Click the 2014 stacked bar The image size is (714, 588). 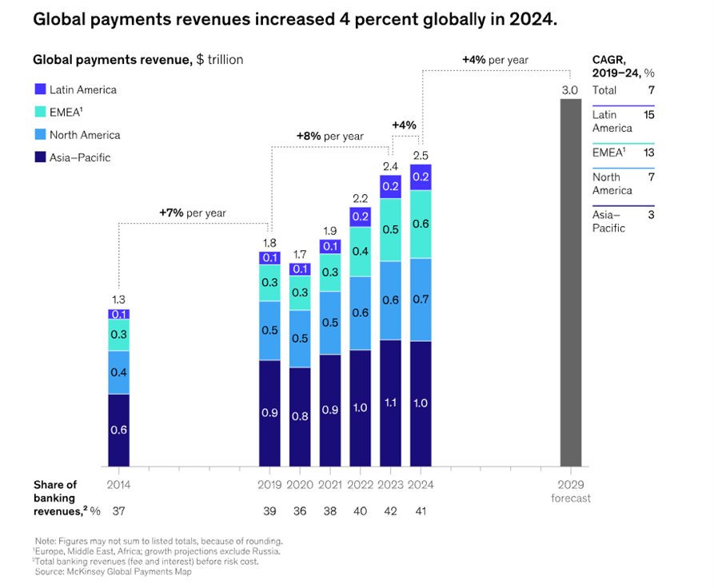coord(119,383)
